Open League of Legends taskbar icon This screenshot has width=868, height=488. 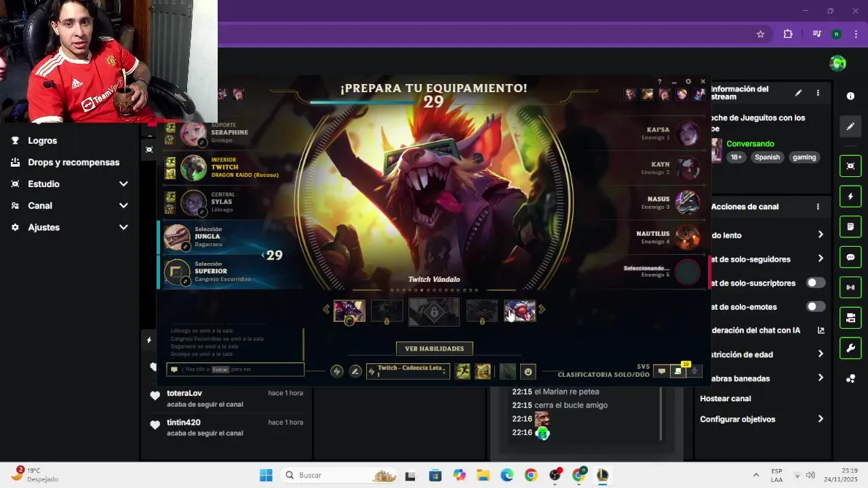pos(602,475)
